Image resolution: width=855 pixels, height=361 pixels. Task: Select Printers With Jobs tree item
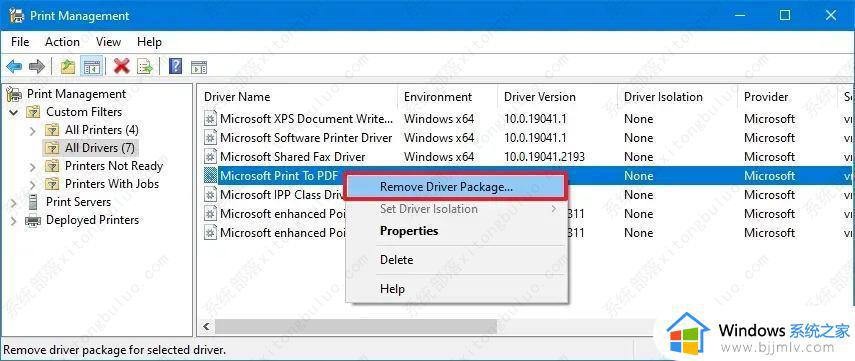(112, 184)
